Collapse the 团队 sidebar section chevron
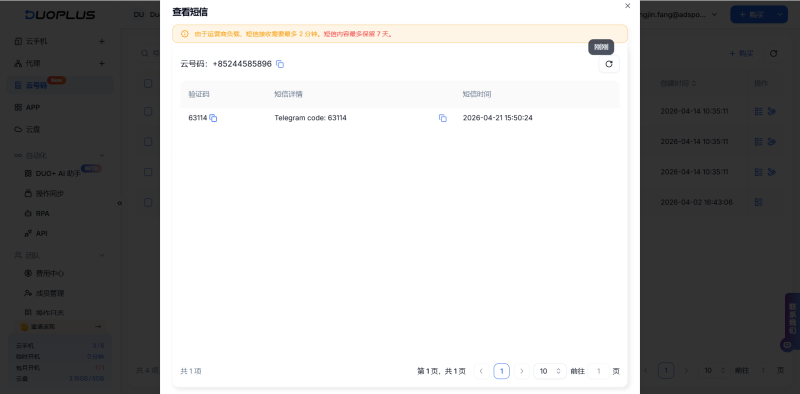Screen dimensions: 800x394 point(102,255)
